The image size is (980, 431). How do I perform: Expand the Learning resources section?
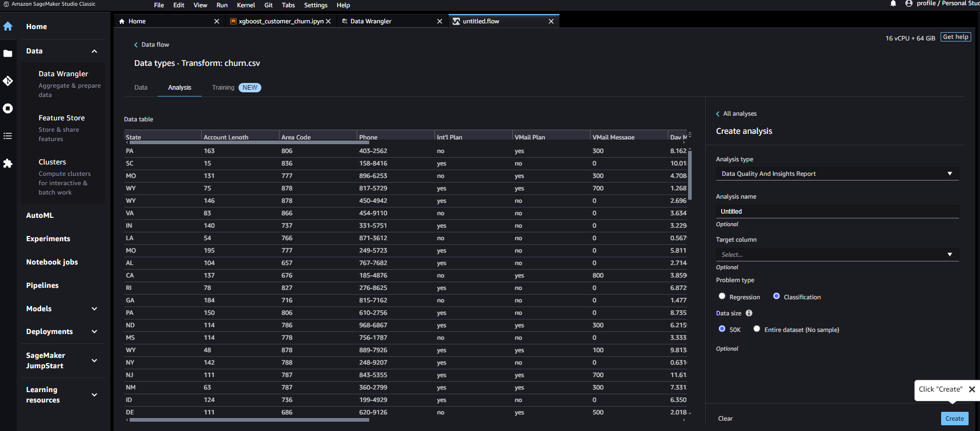click(94, 395)
